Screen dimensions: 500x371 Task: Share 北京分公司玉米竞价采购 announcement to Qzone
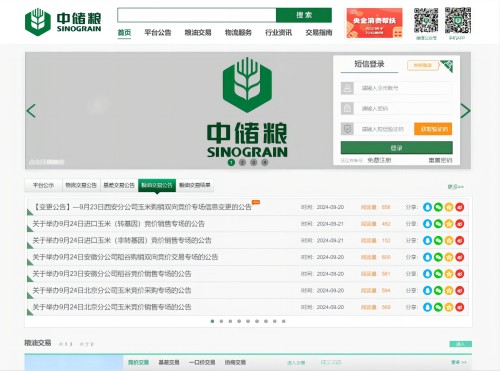(449, 290)
